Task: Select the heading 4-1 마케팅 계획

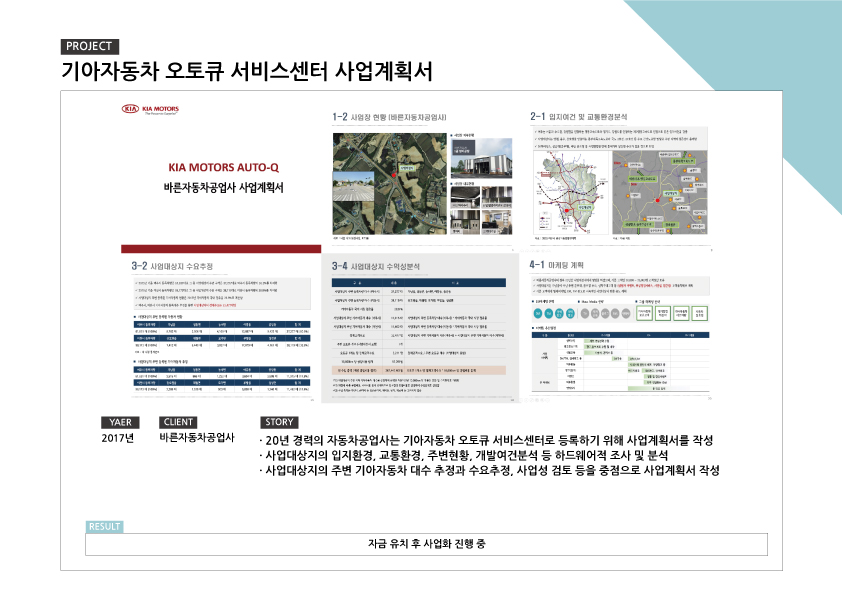Action: (x=556, y=265)
